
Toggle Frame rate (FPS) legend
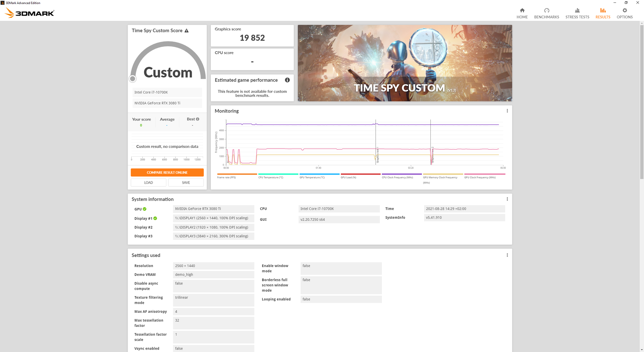point(237,176)
